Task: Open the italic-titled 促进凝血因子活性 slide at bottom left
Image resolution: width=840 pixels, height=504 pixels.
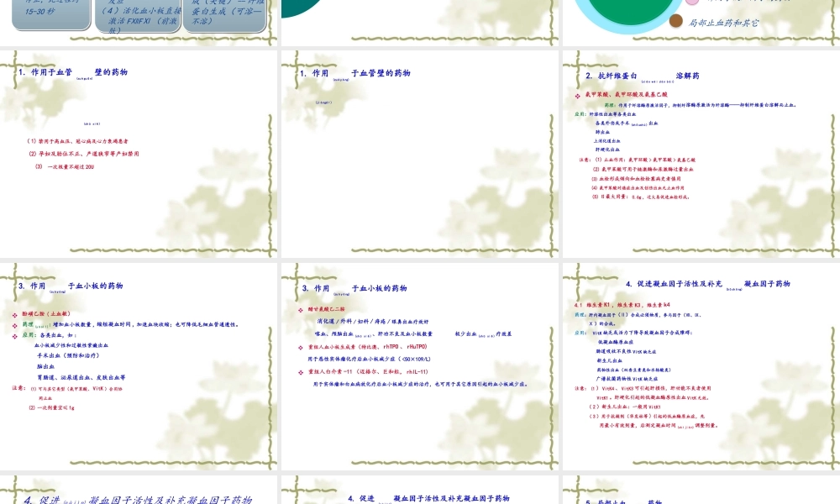Action: click(139, 499)
